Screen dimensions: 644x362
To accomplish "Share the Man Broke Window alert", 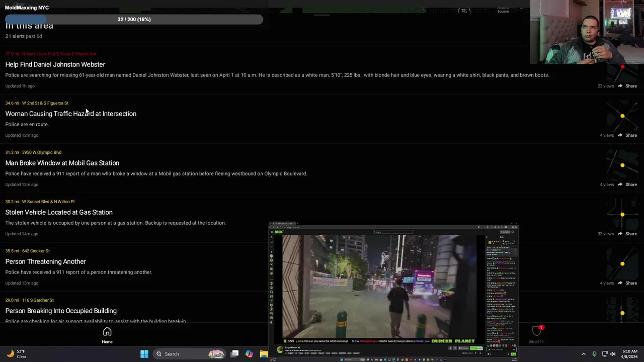I will (x=627, y=185).
